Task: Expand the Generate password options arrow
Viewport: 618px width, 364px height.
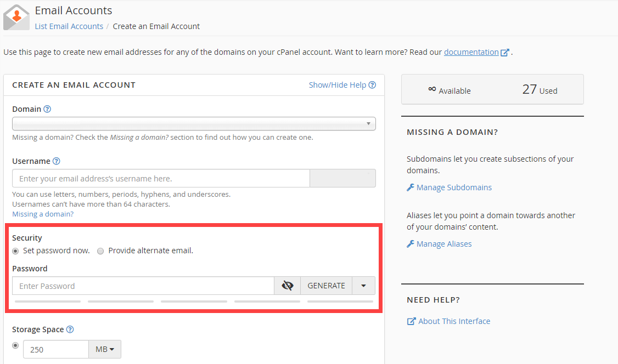Action: click(x=363, y=286)
